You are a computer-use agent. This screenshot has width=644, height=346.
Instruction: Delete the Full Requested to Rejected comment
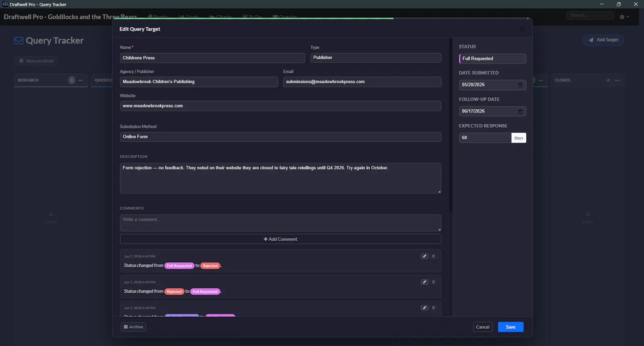click(x=433, y=256)
